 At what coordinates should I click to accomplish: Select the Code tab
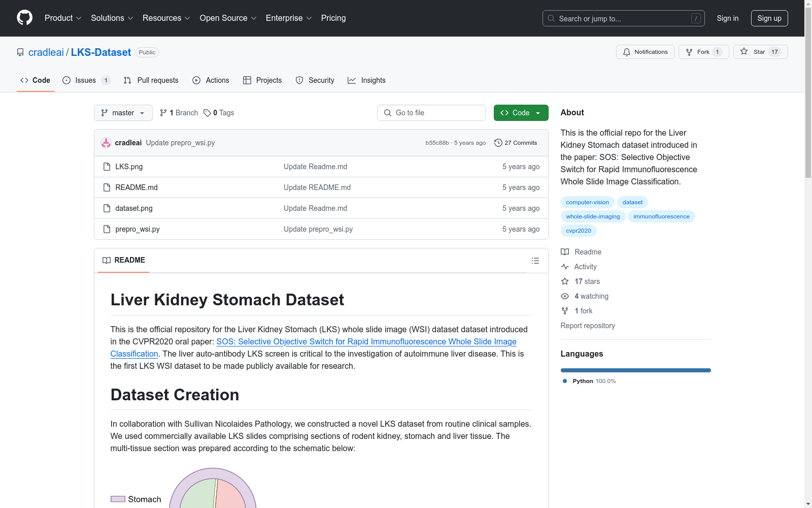click(36, 80)
